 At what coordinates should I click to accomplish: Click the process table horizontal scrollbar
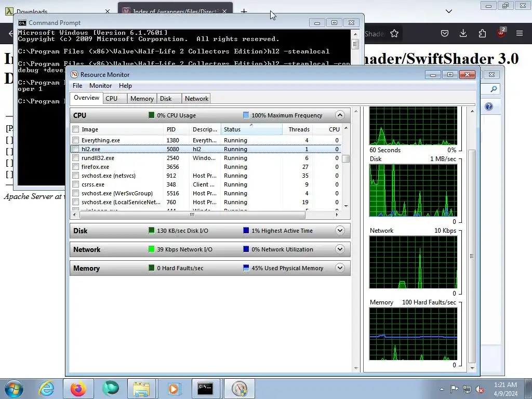[x=192, y=215]
